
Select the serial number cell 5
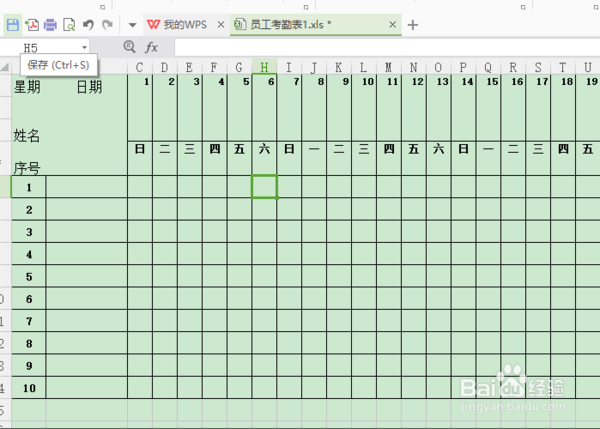(29, 276)
